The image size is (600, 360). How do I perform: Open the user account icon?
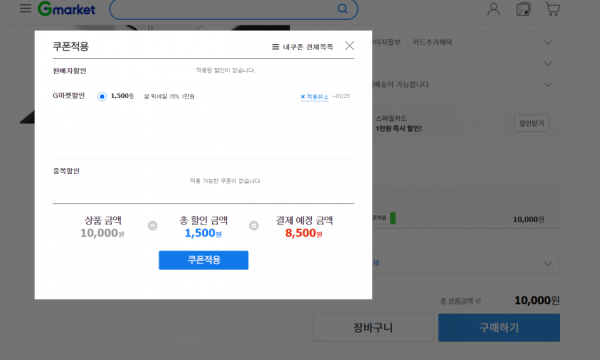pyautogui.click(x=494, y=9)
